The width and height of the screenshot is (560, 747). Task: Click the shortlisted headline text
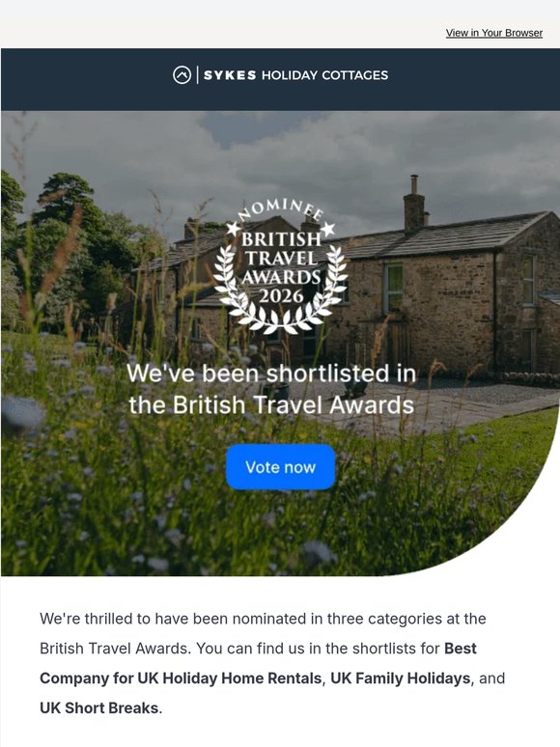271,389
